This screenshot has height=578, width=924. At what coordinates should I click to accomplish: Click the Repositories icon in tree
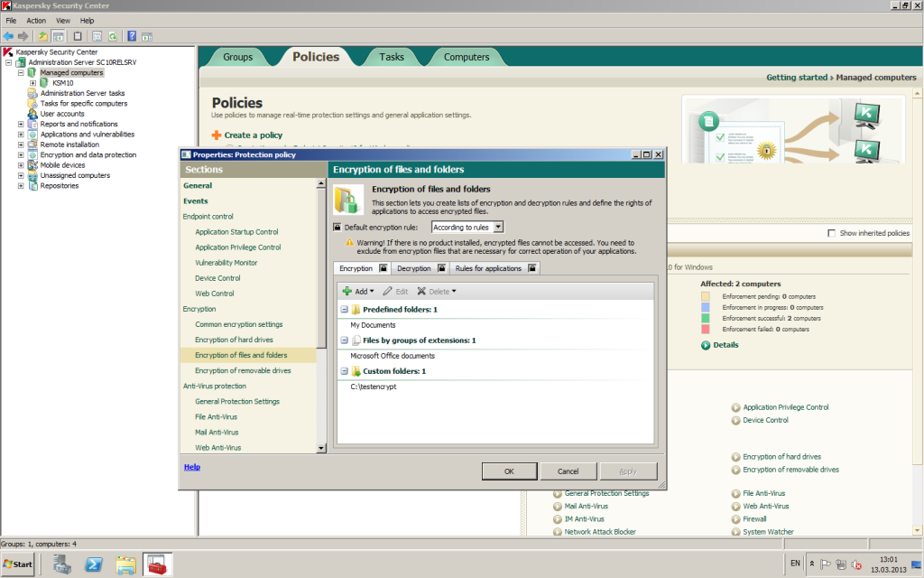[x=32, y=186]
